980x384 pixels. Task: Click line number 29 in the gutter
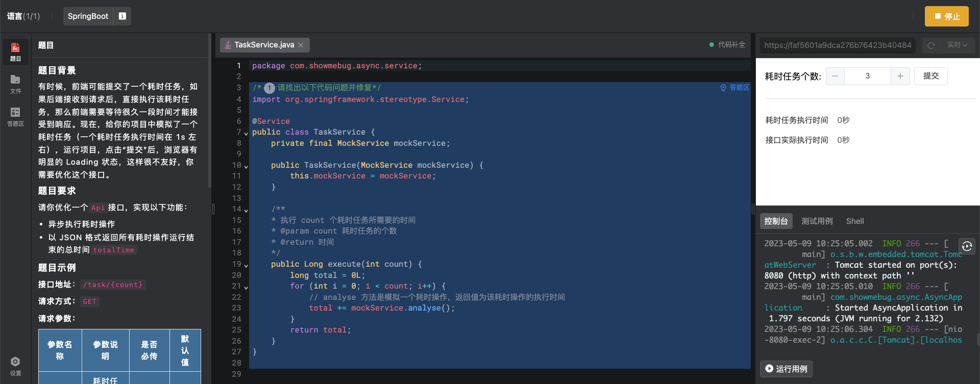(x=236, y=374)
